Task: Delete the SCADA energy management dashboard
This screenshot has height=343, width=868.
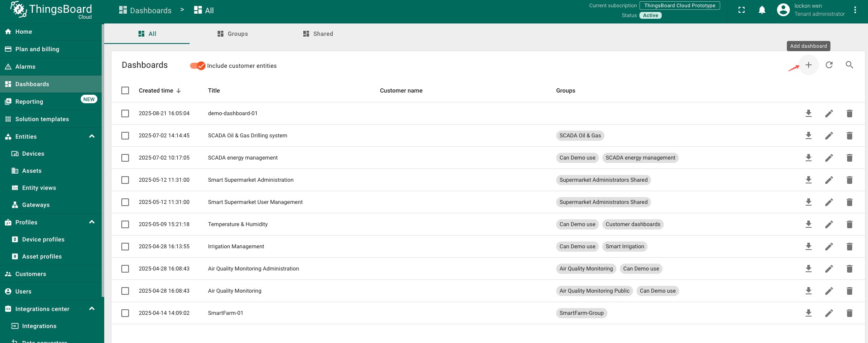Action: point(849,158)
